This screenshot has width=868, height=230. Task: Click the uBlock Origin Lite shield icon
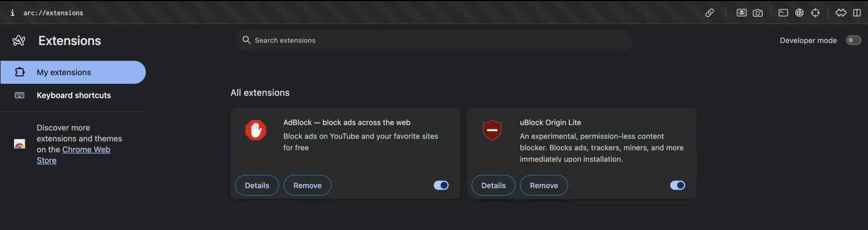492,130
